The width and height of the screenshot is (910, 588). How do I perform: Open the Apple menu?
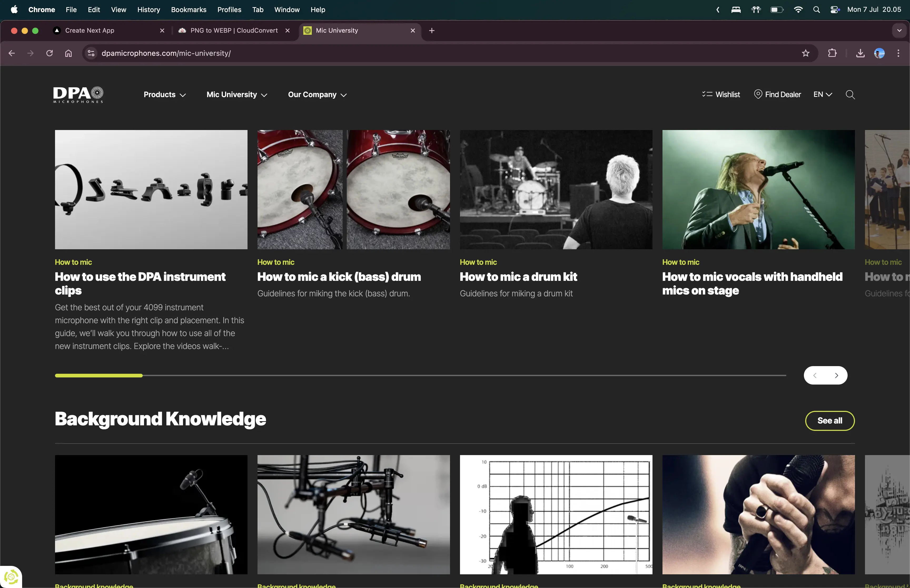tap(14, 9)
